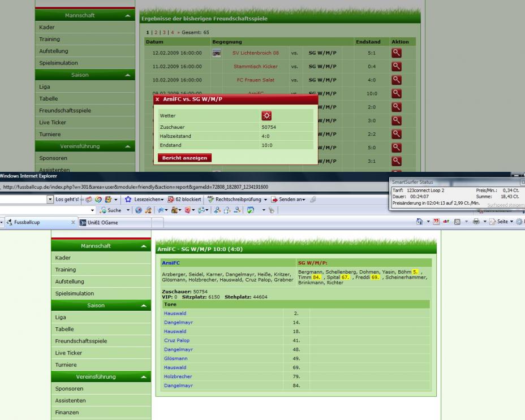
Task: Click the SV Lichtenbroich 08 team logo
Action: pos(216,53)
